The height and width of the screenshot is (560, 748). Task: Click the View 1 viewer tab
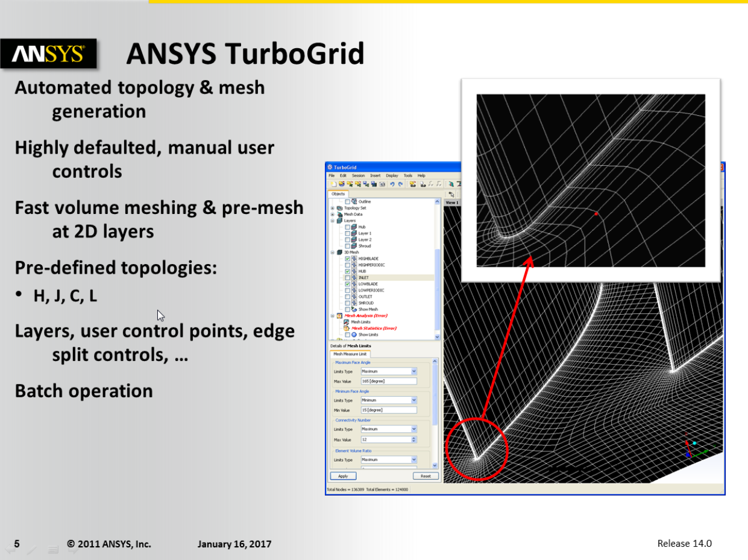click(x=452, y=203)
